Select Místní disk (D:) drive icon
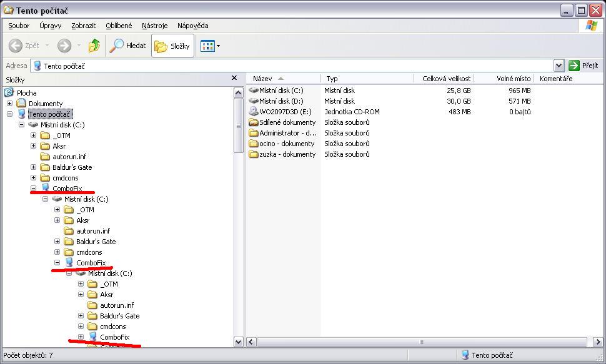Image resolution: width=606 pixels, height=364 pixels. point(254,101)
